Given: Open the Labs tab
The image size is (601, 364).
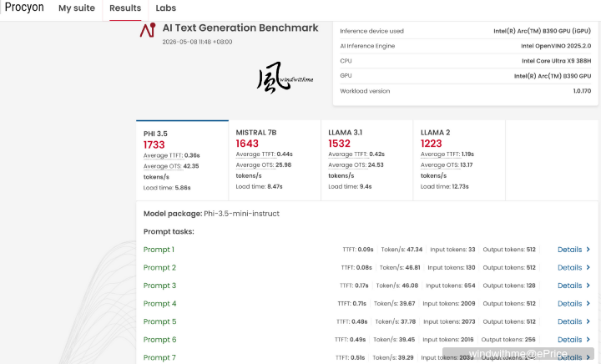Looking at the screenshot, I should (166, 8).
